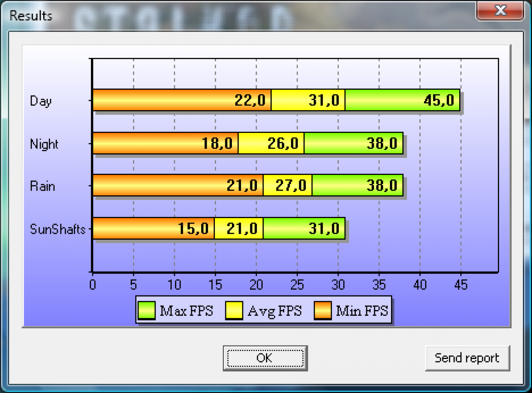This screenshot has width=532, height=393.
Task: Click the Max FPS green legend swatch
Action: click(x=147, y=311)
